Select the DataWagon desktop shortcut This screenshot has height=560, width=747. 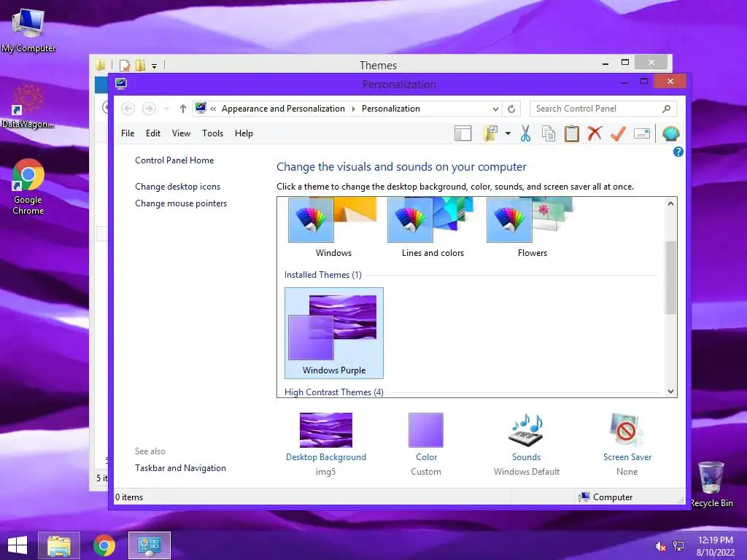tap(28, 106)
